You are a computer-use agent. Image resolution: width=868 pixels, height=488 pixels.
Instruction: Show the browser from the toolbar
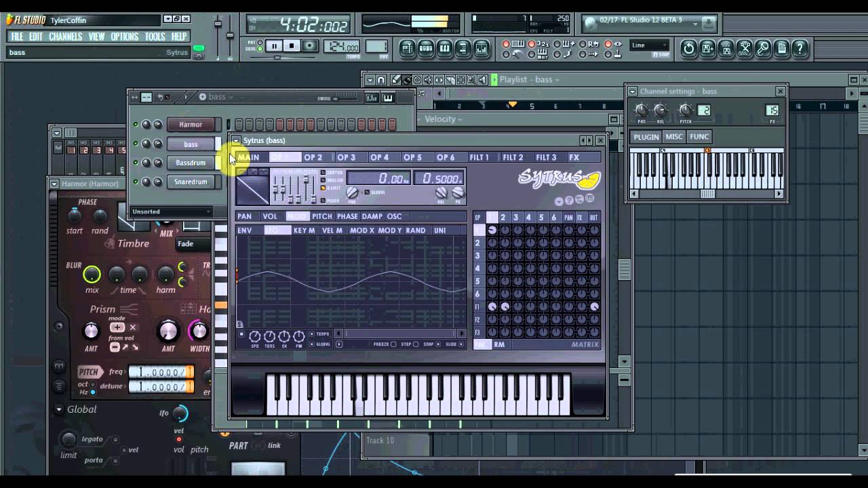[462, 48]
